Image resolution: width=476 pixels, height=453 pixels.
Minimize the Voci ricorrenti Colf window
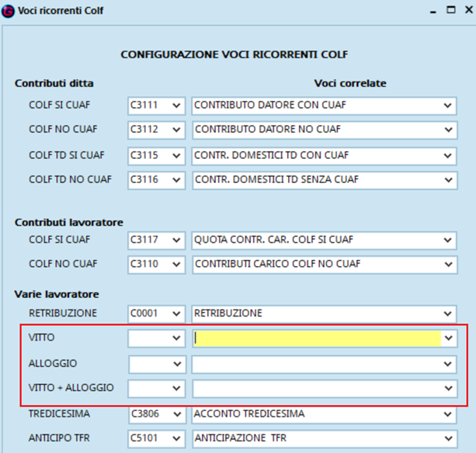[x=433, y=11]
